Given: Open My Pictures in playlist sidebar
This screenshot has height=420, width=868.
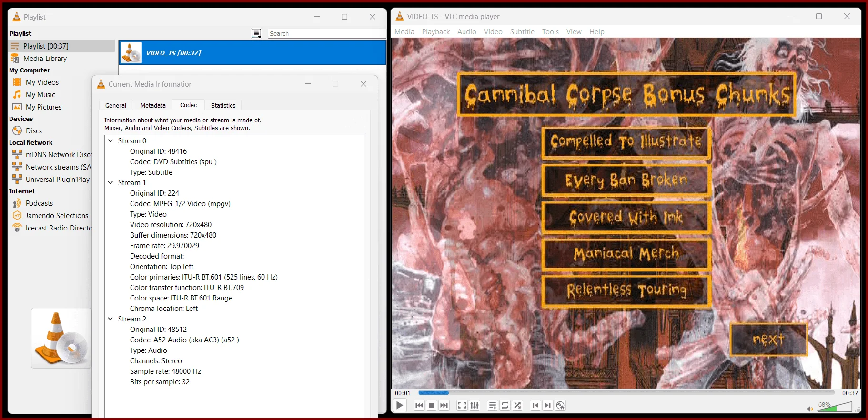Looking at the screenshot, I should point(43,107).
